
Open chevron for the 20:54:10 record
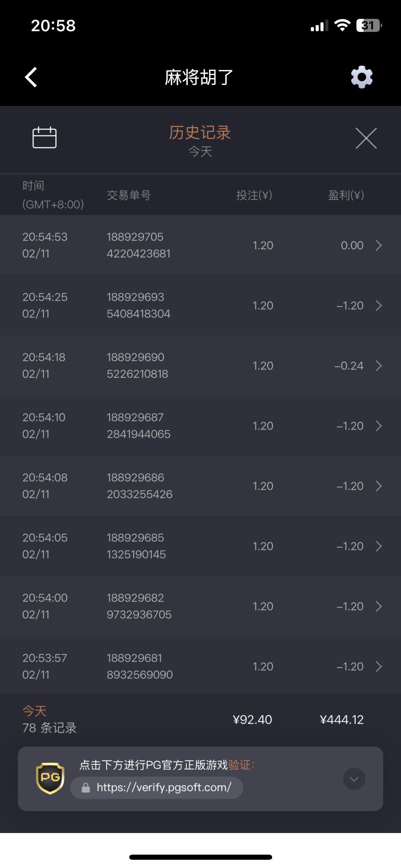coord(379,426)
